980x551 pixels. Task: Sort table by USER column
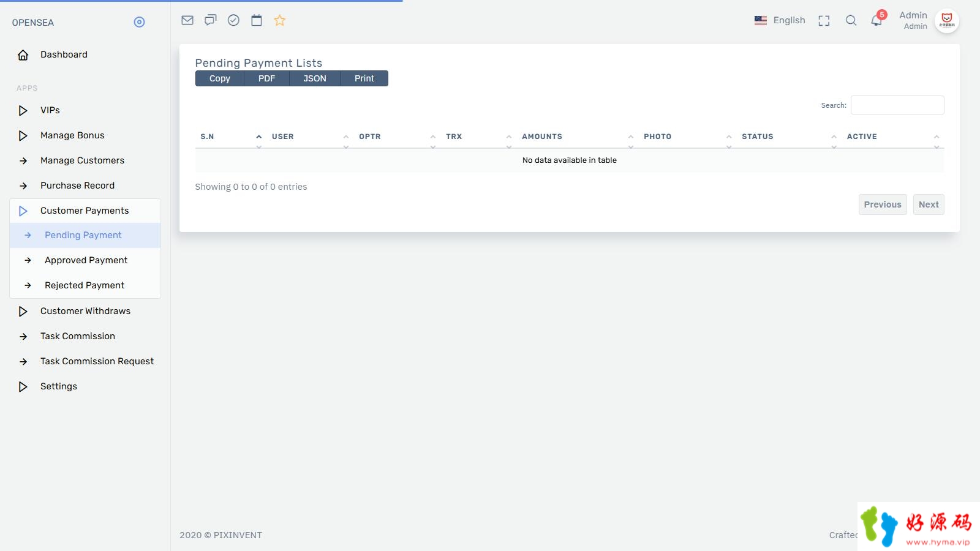[311, 137]
